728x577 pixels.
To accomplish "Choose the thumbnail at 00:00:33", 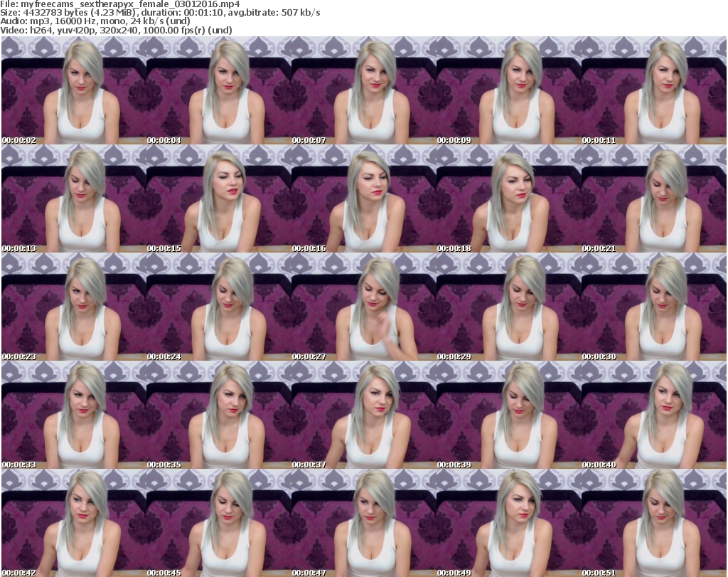I will click(74, 415).
